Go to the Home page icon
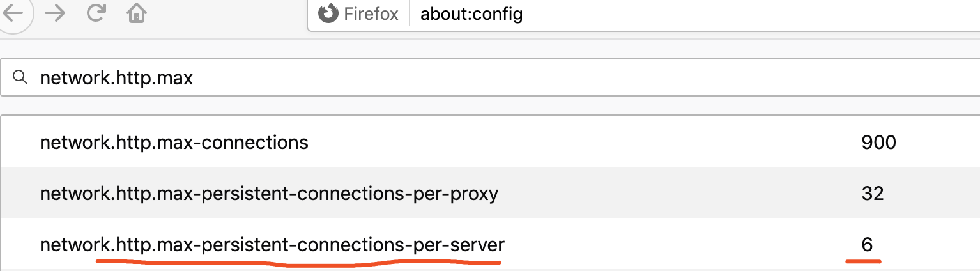 (x=135, y=13)
